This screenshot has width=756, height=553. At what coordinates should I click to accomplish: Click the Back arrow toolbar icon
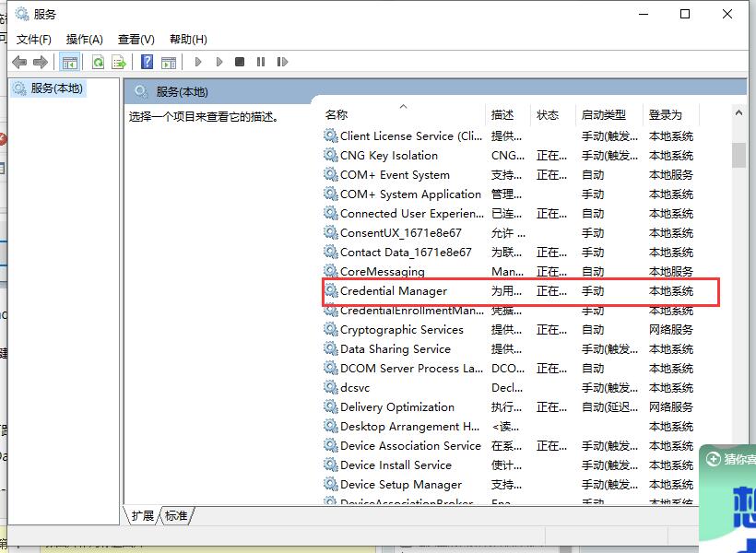point(19,62)
